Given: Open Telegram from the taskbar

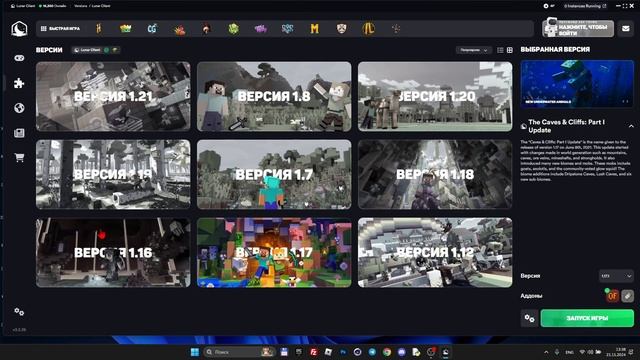Looking at the screenshot, I should pos(372,352).
